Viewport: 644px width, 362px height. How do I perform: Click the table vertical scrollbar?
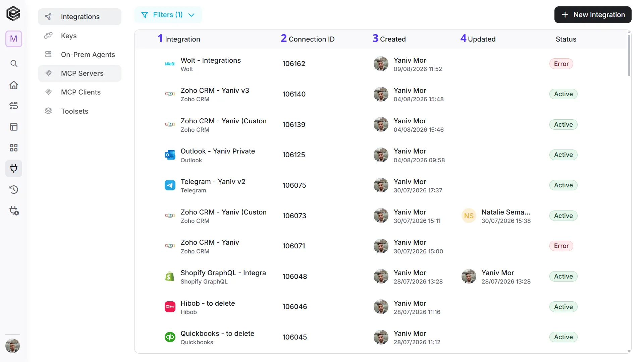click(629, 55)
